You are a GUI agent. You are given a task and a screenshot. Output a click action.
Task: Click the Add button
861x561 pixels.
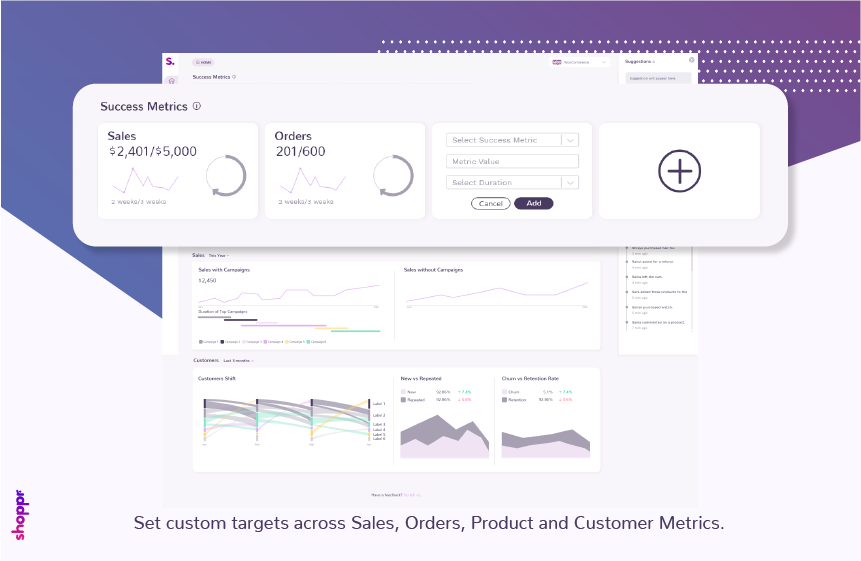coord(534,204)
